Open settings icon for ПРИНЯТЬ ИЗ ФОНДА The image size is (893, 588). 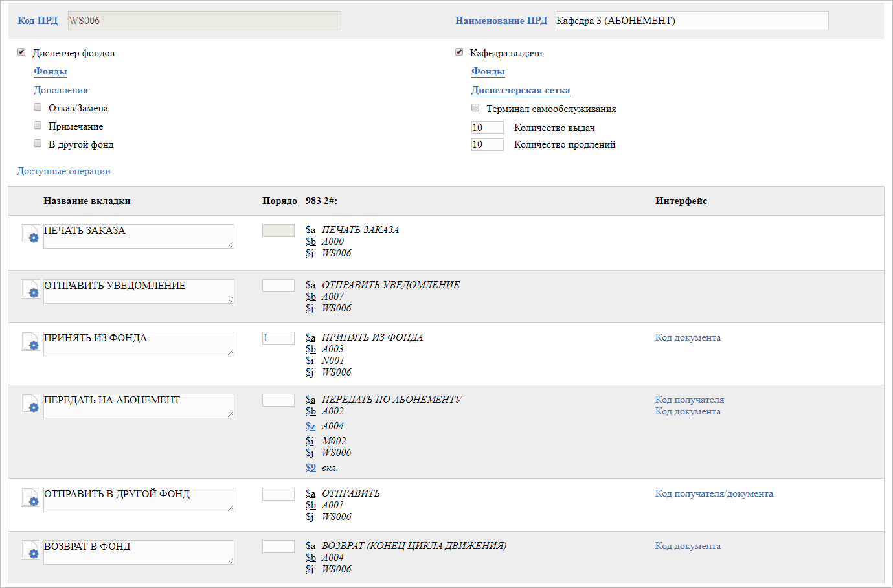point(30,342)
